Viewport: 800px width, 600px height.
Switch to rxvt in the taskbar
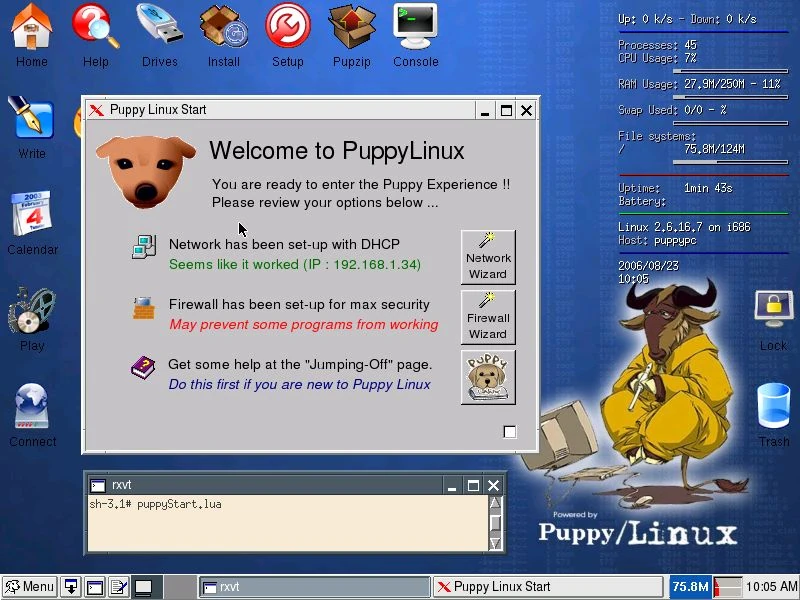314,587
